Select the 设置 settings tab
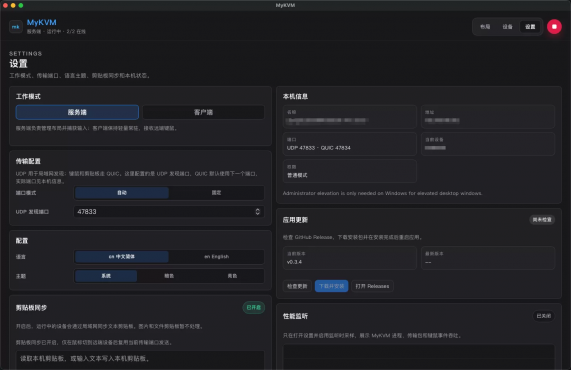The image size is (571, 370). point(530,27)
